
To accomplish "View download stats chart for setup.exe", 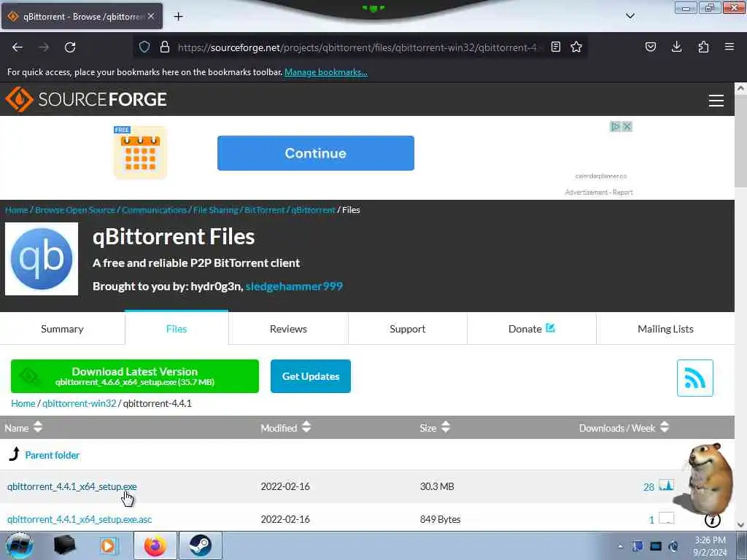I will (666, 485).
